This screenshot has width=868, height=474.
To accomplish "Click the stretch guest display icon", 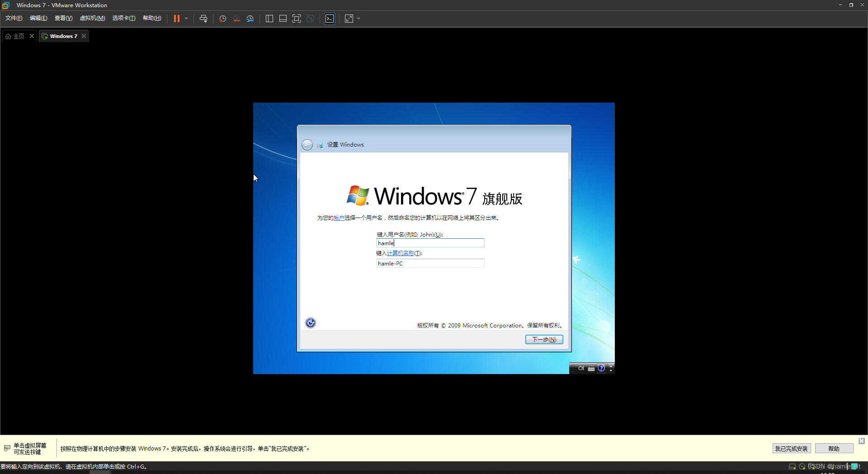I will tap(349, 19).
